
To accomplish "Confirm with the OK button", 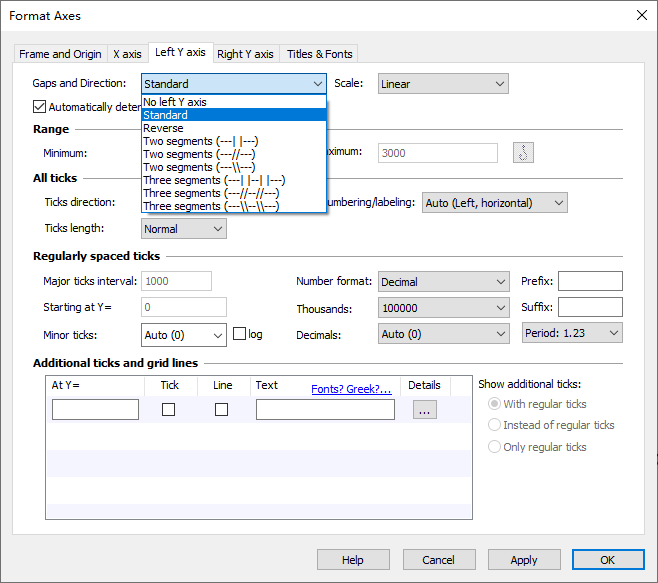I will coord(608,559).
